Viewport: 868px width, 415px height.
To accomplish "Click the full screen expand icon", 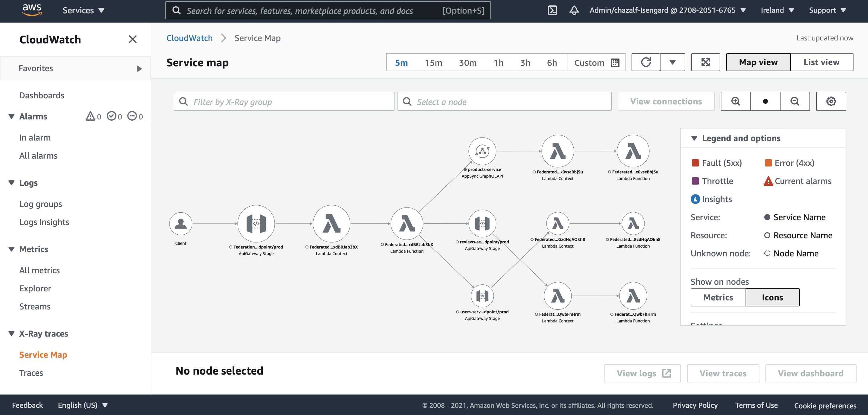I will [705, 62].
